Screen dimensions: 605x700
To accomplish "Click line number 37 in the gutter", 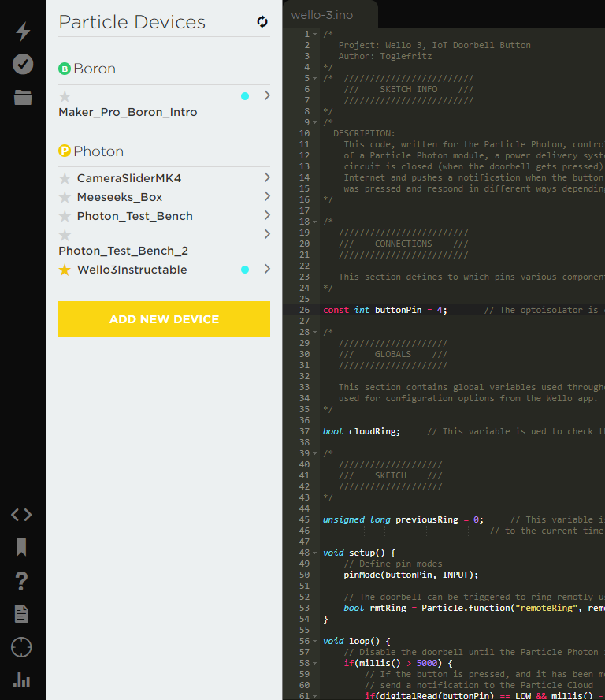I will [304, 431].
